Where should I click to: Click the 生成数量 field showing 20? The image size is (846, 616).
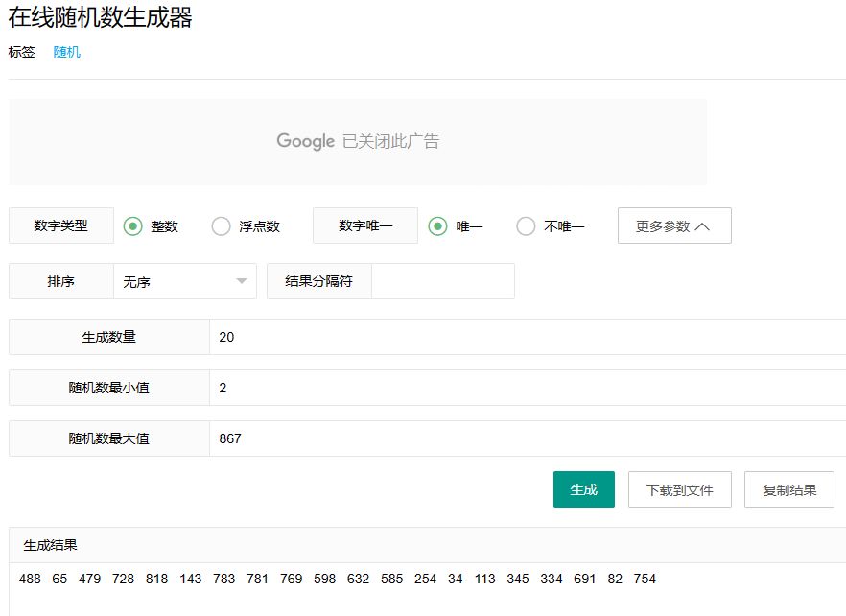click(528, 337)
